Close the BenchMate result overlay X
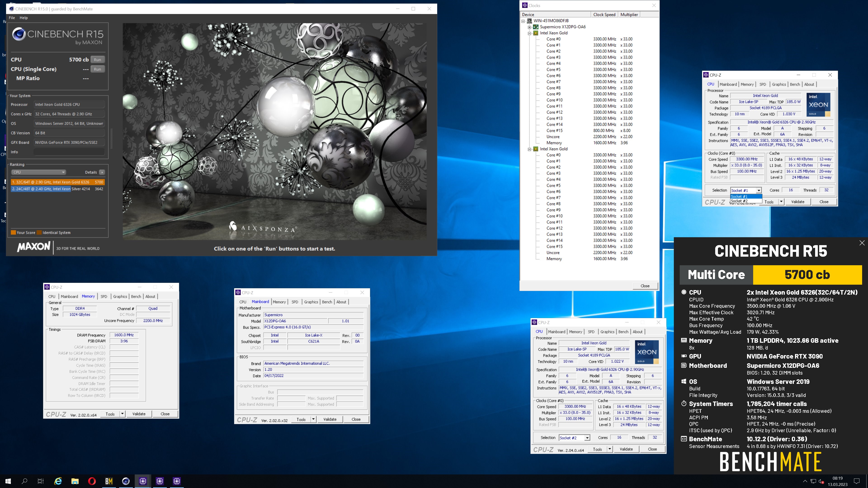Image resolution: width=868 pixels, height=488 pixels. [x=862, y=243]
